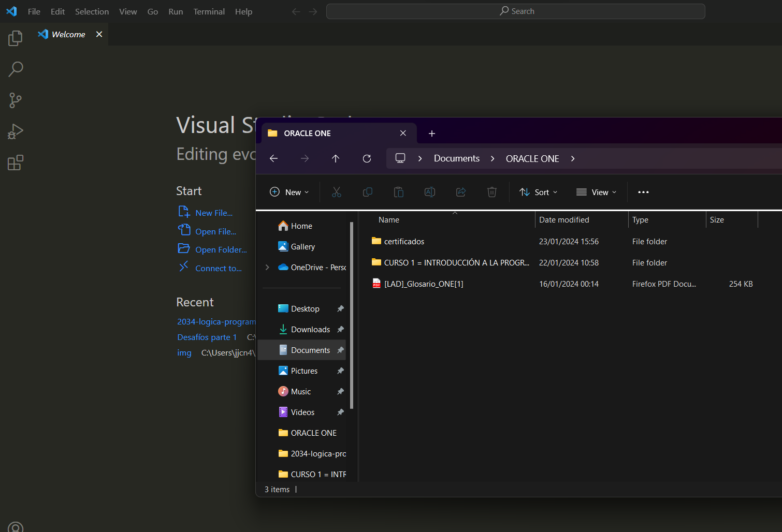
Task: Open the VS Code Explorer view
Action: click(x=16, y=38)
